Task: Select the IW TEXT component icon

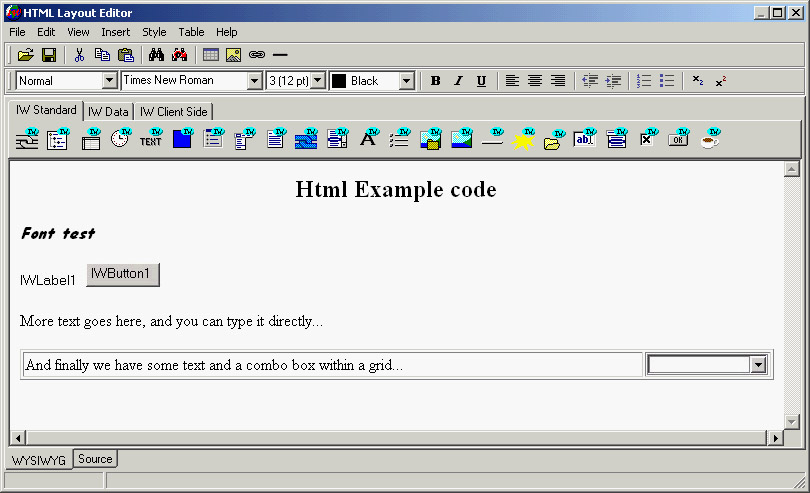Action: 151,140
